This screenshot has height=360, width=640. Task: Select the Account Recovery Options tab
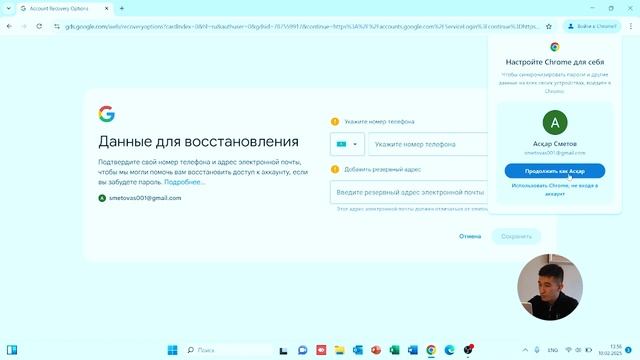[x=64, y=8]
